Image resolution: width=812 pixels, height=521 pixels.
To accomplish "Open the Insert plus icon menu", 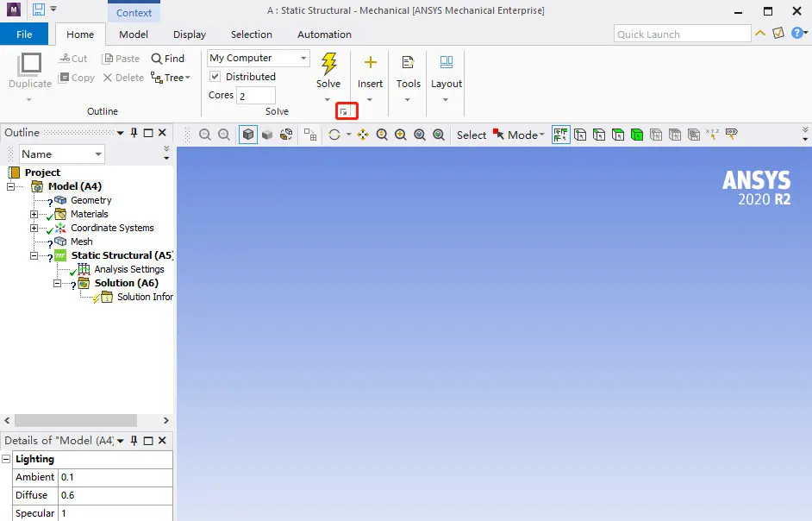I will pyautogui.click(x=370, y=63).
